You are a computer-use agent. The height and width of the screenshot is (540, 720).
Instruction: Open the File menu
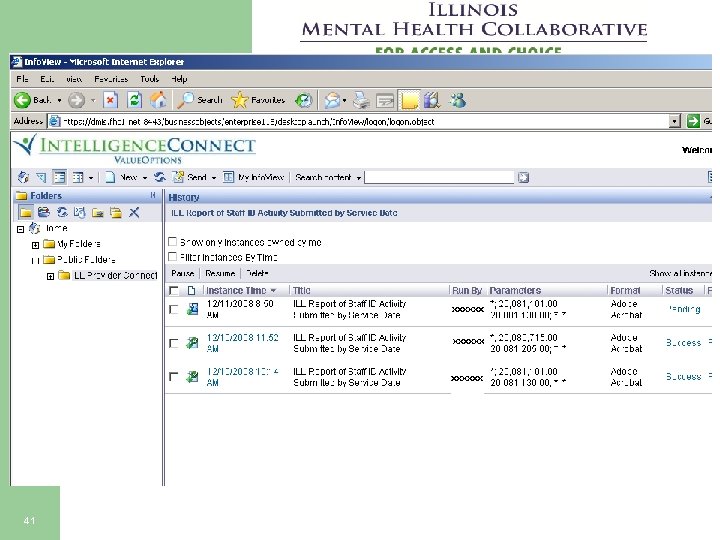[x=22, y=79]
